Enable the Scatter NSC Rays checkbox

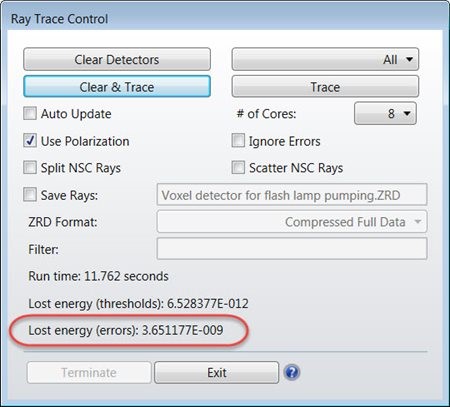click(238, 167)
